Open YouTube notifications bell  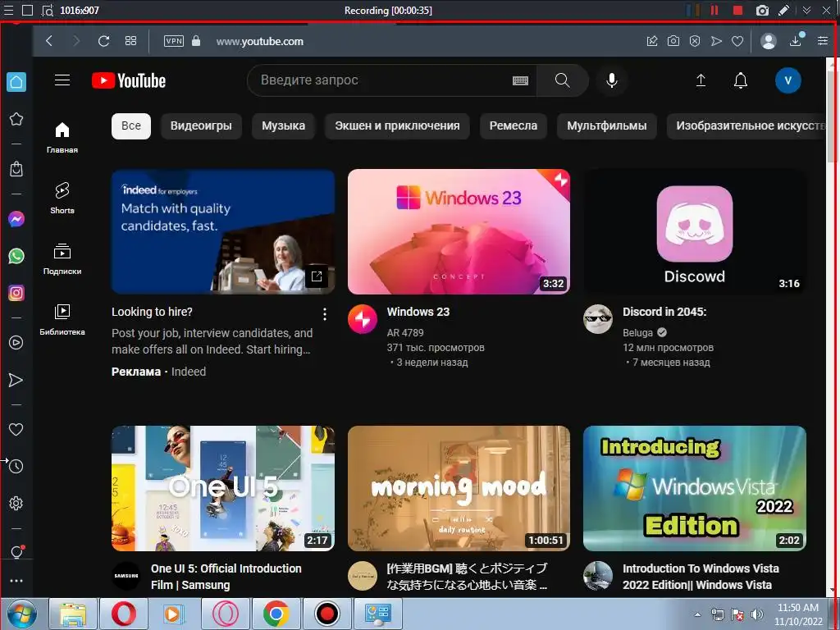tap(741, 80)
